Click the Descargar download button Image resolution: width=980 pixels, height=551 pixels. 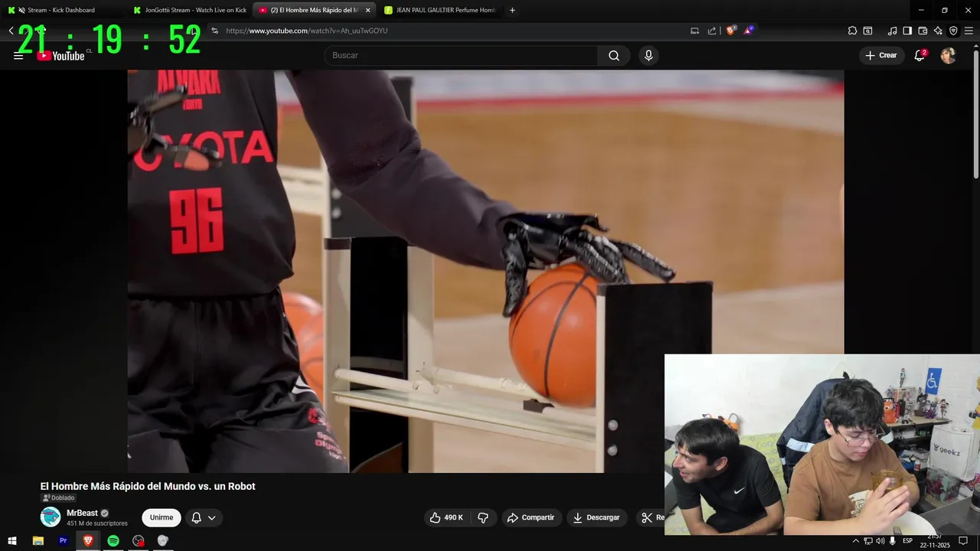(x=596, y=517)
